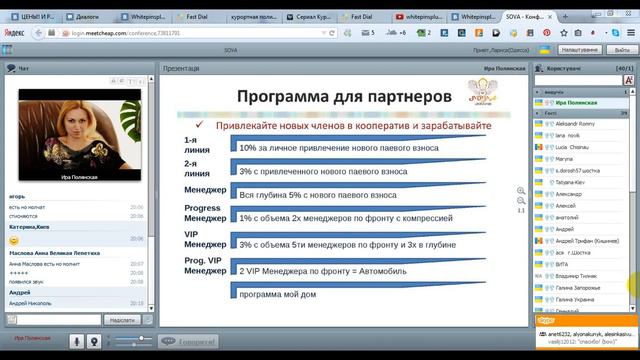
Task: Click chat sender name Катерина,Киев
Action: pos(29,227)
